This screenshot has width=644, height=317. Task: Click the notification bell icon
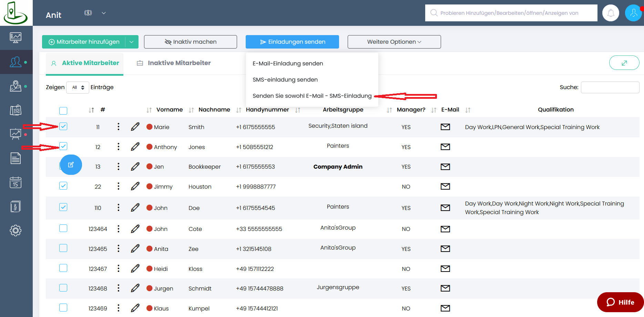[x=611, y=13]
